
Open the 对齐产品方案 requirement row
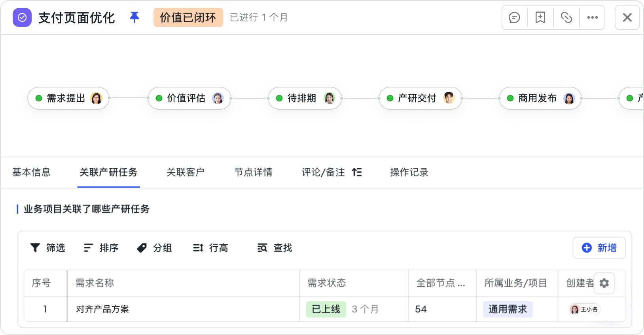coord(324,309)
